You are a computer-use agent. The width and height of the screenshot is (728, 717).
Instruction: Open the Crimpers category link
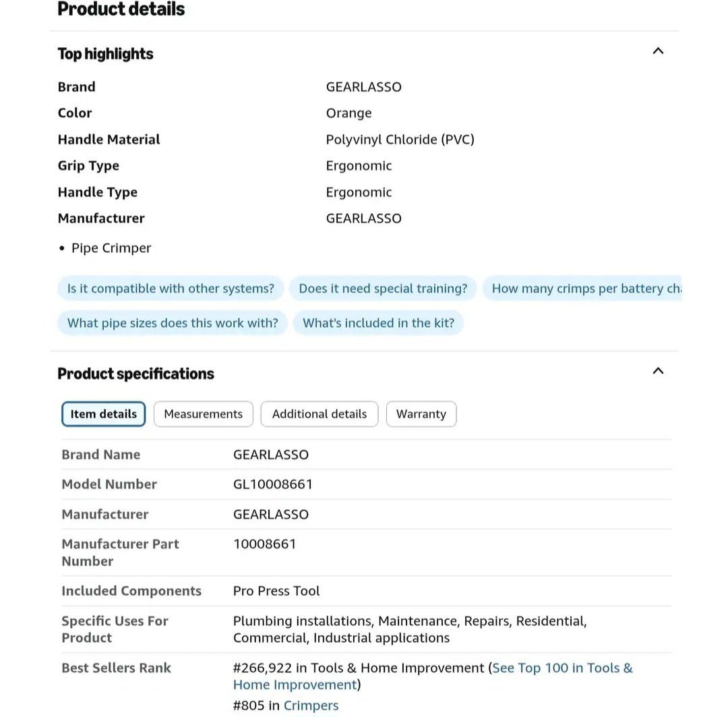tap(311, 706)
